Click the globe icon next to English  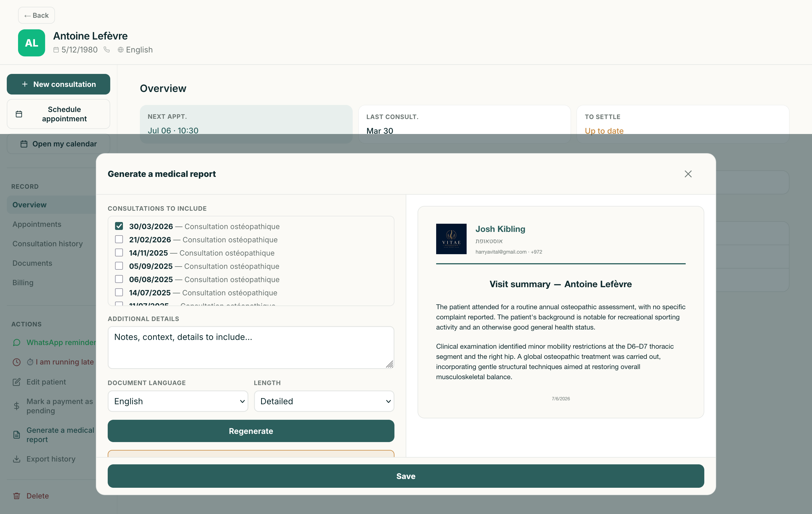coord(120,50)
